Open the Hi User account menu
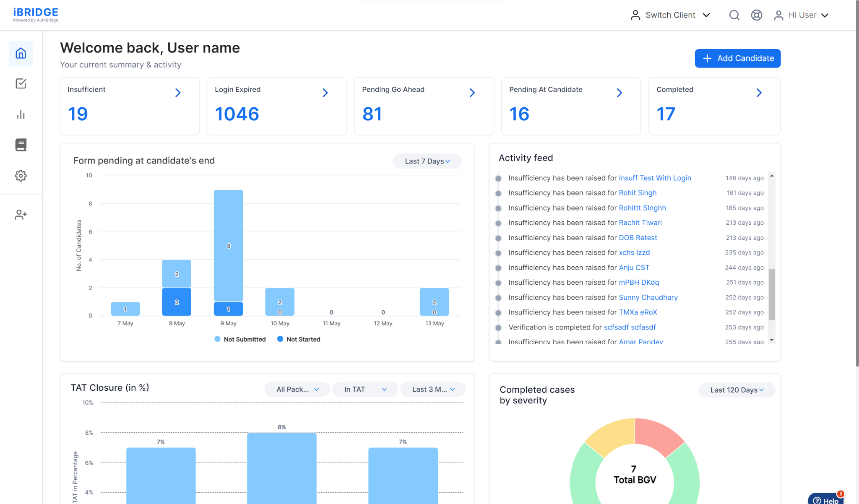 click(802, 15)
